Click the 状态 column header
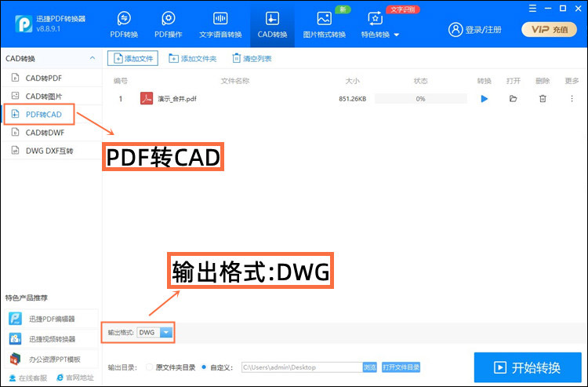The image size is (588, 387). point(421,81)
